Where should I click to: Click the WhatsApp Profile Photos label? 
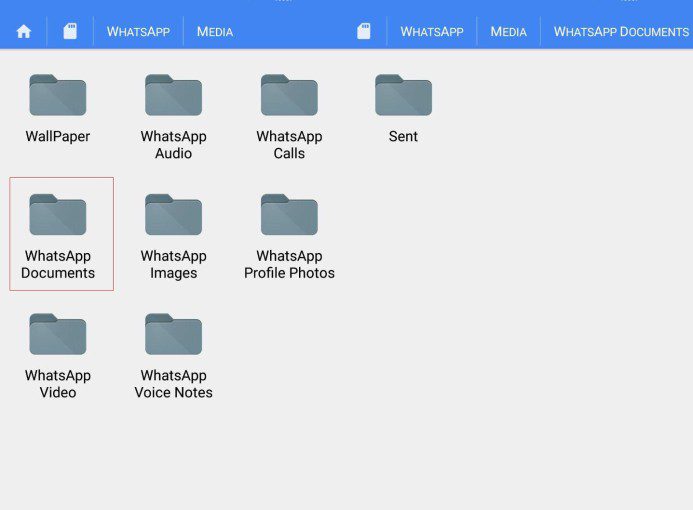(x=289, y=264)
